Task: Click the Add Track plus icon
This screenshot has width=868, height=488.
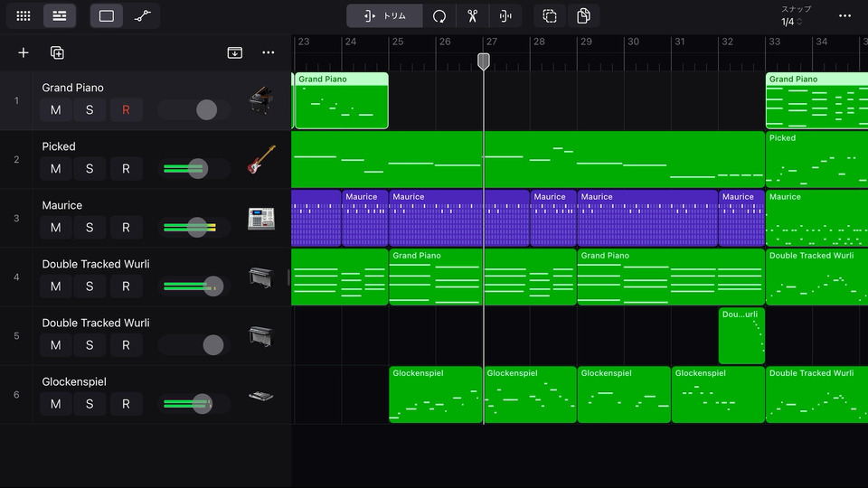Action: click(x=24, y=52)
